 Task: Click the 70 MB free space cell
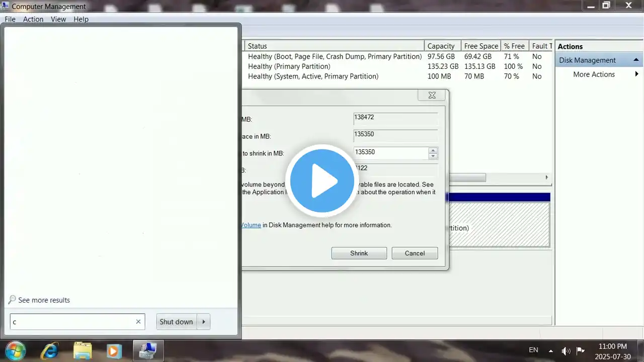(474, 76)
